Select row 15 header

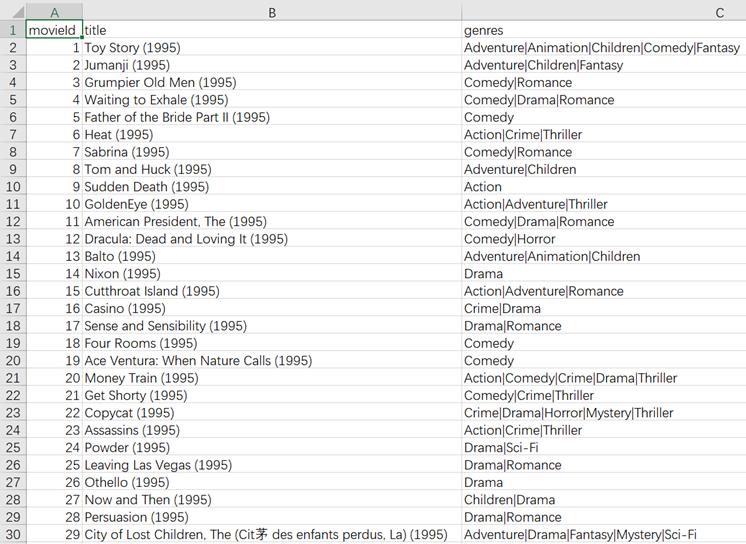[13, 274]
